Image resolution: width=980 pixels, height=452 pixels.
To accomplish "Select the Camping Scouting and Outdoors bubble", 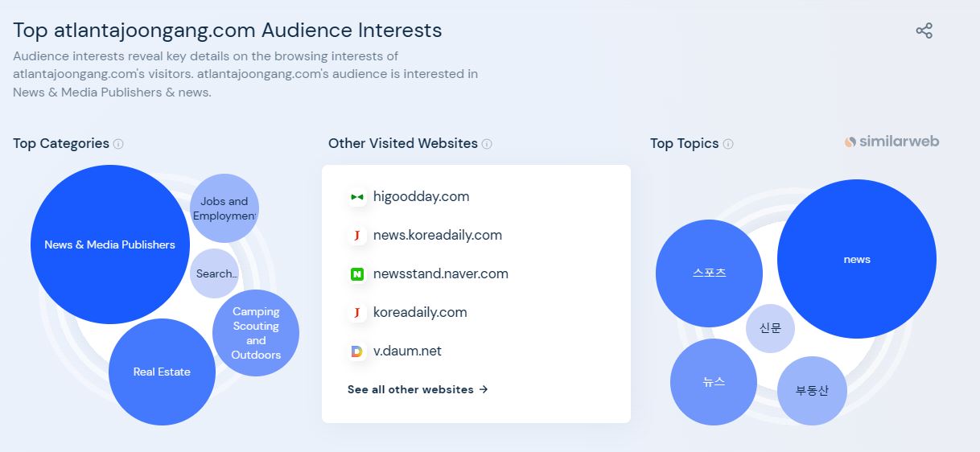I will 256,333.
